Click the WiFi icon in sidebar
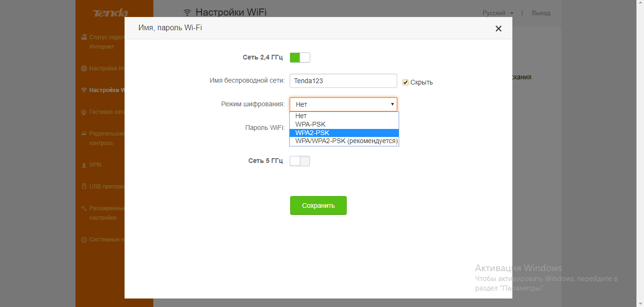The image size is (644, 307). (84, 90)
